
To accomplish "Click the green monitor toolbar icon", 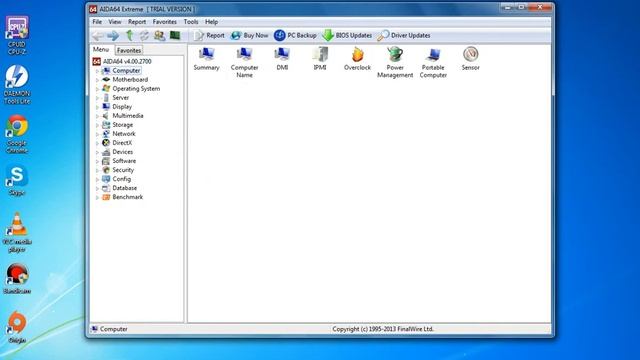I will [175, 36].
